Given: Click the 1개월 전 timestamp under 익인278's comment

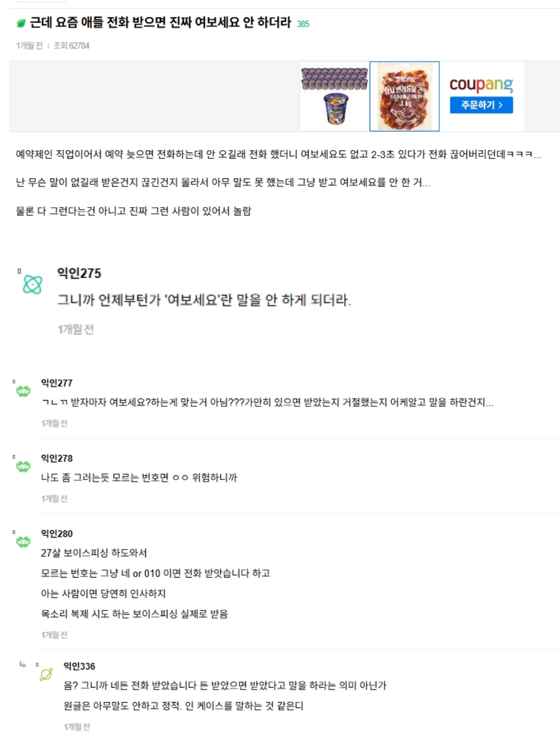Looking at the screenshot, I should point(54,498).
